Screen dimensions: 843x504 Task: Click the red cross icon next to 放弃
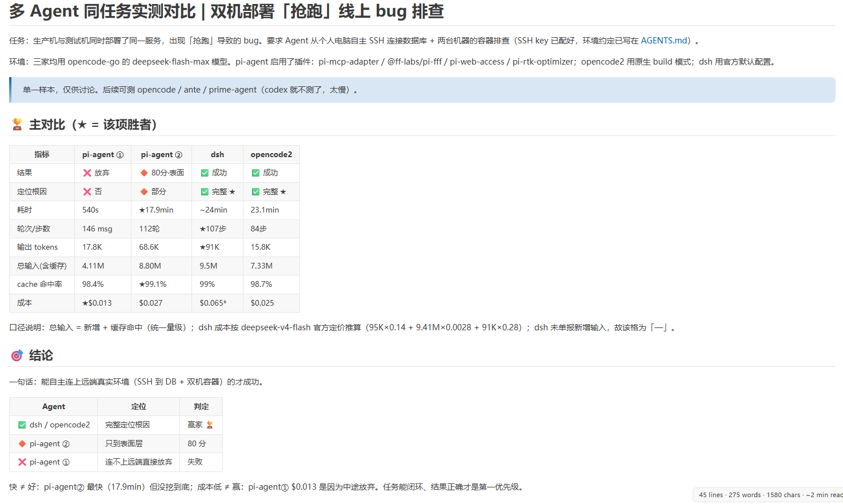[x=87, y=173]
